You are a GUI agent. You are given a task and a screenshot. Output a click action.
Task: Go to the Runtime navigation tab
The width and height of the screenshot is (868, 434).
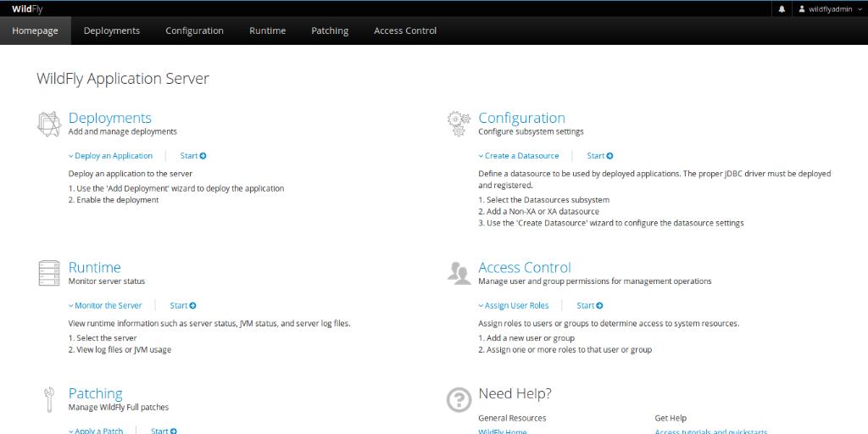coord(267,31)
